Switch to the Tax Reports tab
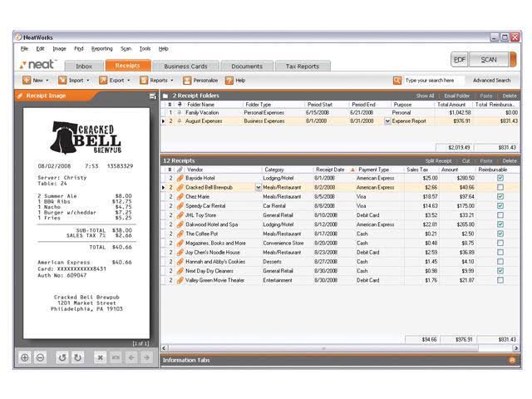Viewport: 532px width, 399px height. coord(303,66)
